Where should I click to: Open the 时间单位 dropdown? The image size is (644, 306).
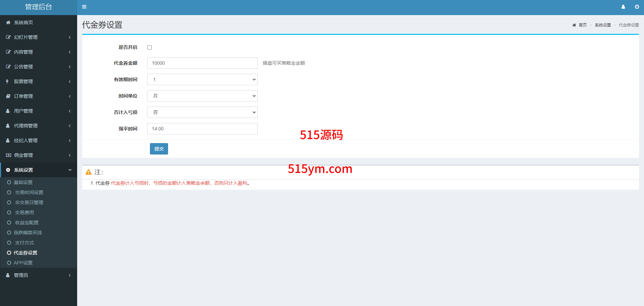pos(202,96)
